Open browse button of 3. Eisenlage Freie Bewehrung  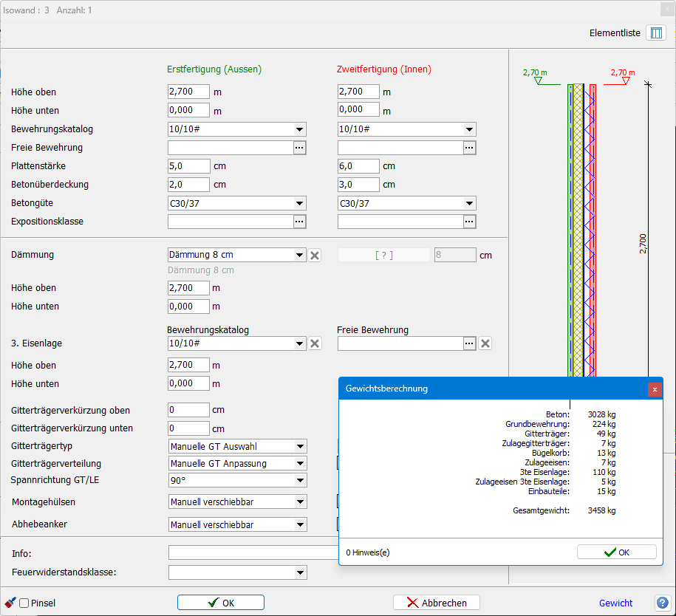469,343
